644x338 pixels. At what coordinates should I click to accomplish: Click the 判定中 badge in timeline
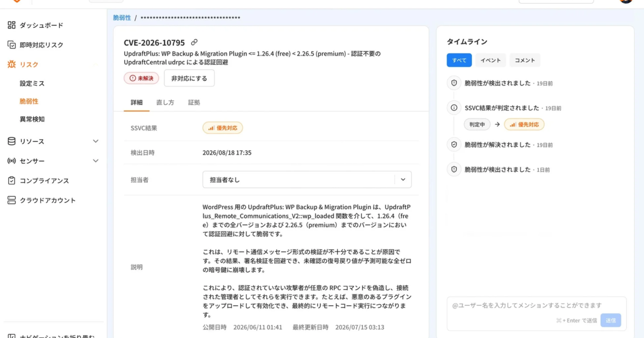point(477,124)
